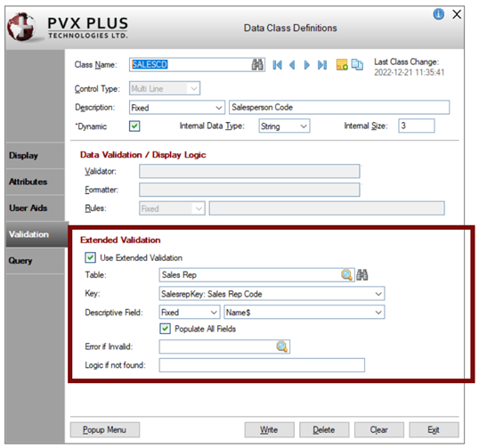
Task: Jump to the first class record
Action: coord(277,65)
